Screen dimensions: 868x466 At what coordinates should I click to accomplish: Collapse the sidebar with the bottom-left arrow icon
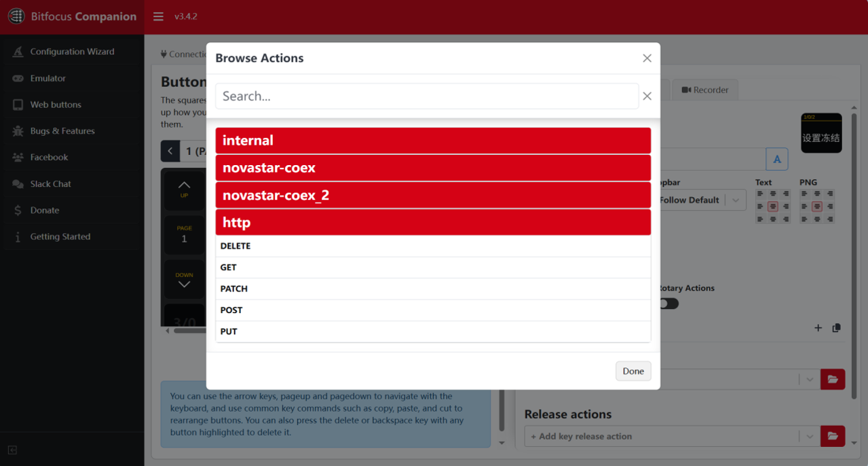pos(12,450)
